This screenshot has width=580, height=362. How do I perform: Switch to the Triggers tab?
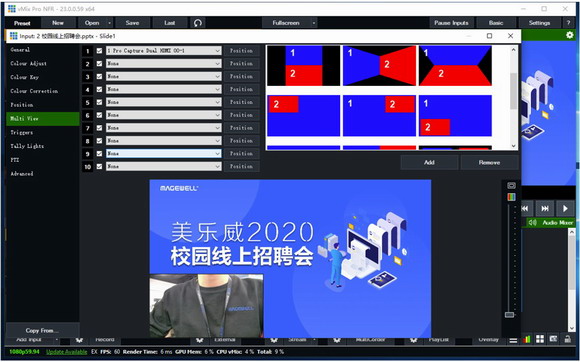[21, 132]
